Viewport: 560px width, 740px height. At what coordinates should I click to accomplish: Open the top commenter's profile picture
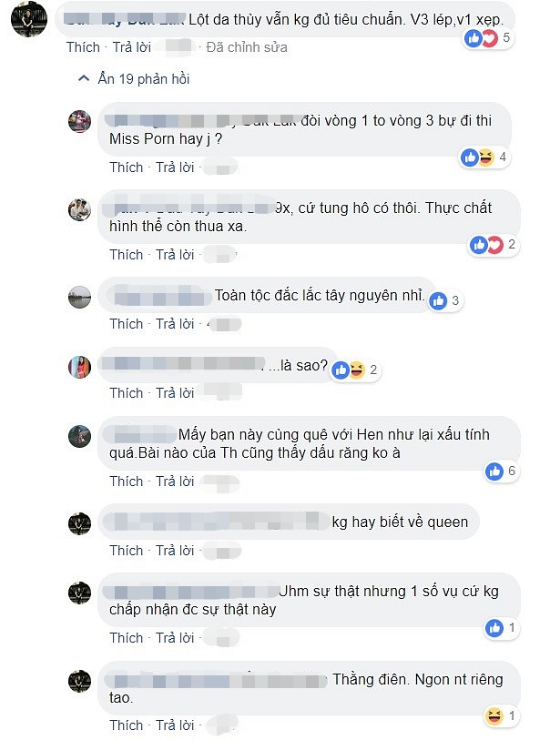click(29, 19)
